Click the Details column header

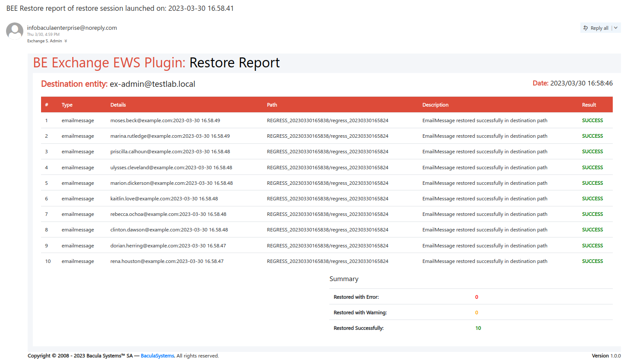[x=118, y=105]
